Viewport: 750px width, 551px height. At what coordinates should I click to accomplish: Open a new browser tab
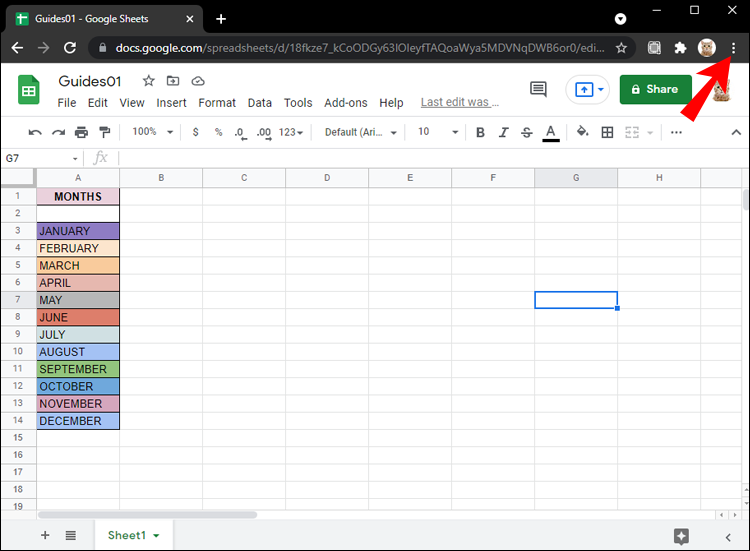221,19
